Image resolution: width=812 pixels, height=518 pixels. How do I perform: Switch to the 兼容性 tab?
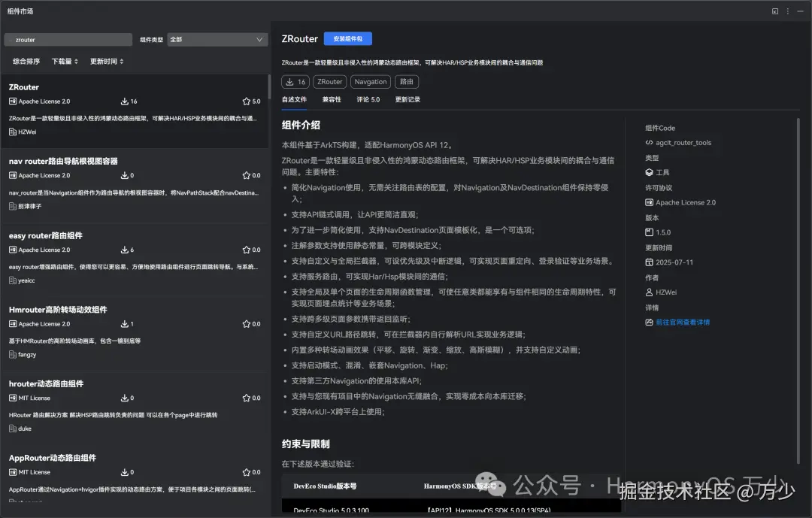[x=332, y=99]
